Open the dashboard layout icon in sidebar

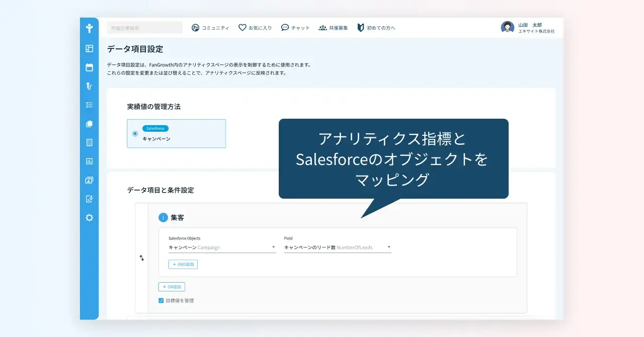pyautogui.click(x=90, y=48)
